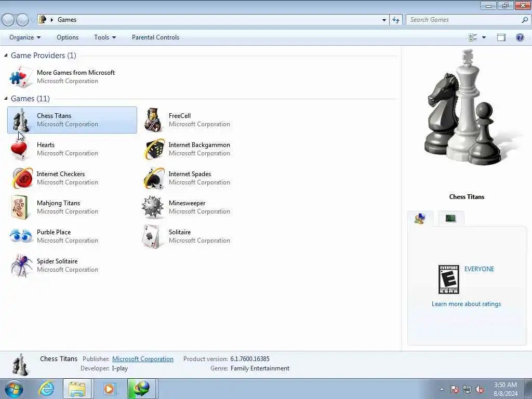Image resolution: width=532 pixels, height=399 pixels.
Task: Select the Spider Solitaire spider icon
Action: pyautogui.click(x=21, y=265)
